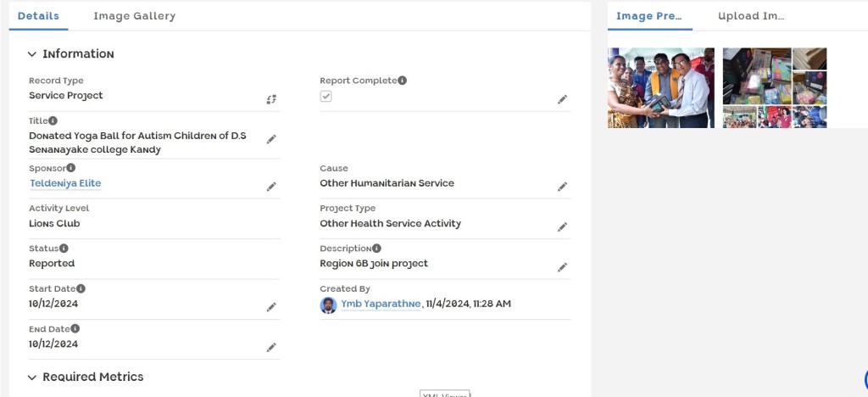868x397 pixels.
Task: Click the Start Date value 10/12/2024
Action: (53, 304)
